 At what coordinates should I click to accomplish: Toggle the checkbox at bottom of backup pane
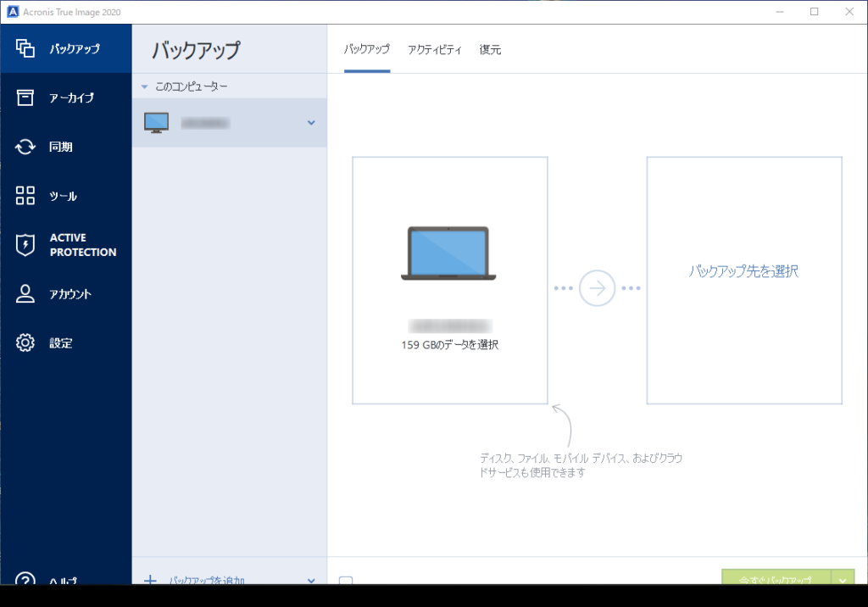click(346, 581)
